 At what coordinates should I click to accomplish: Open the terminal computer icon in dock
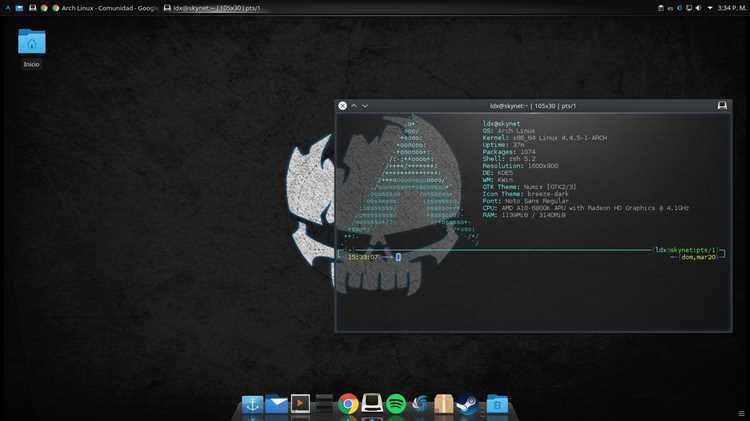click(x=372, y=404)
